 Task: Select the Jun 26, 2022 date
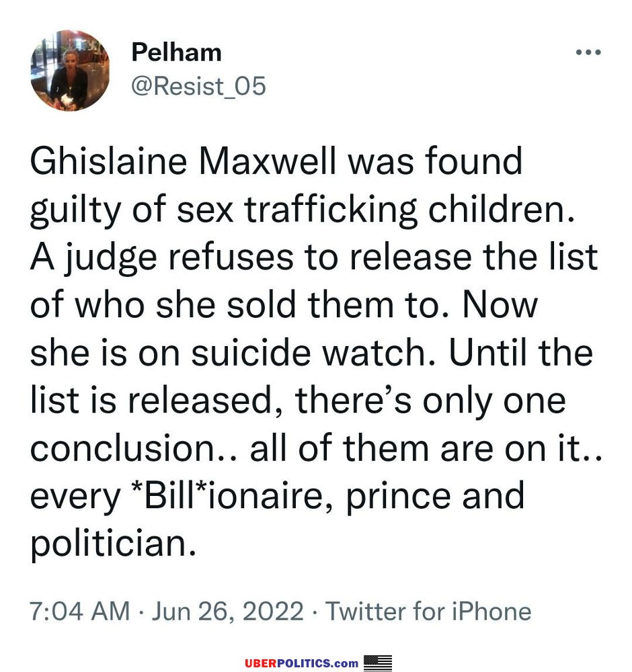pyautogui.click(x=228, y=612)
